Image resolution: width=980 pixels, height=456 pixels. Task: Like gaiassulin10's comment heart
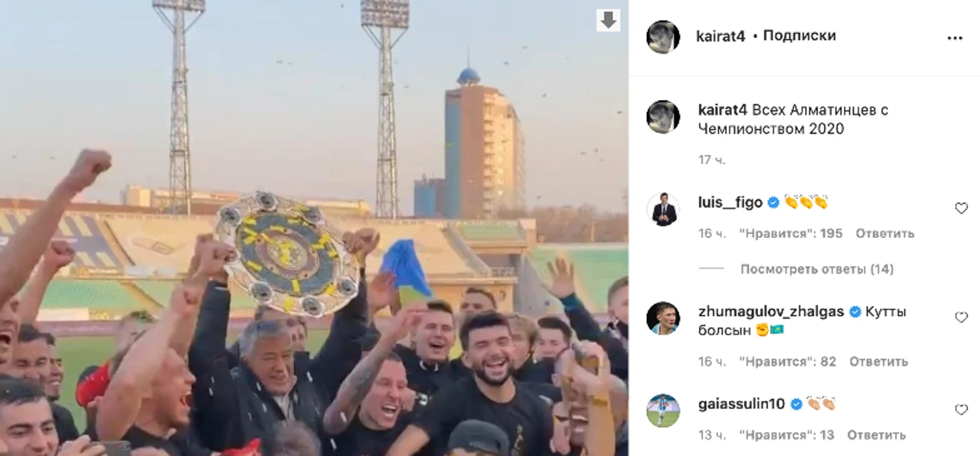tap(961, 410)
